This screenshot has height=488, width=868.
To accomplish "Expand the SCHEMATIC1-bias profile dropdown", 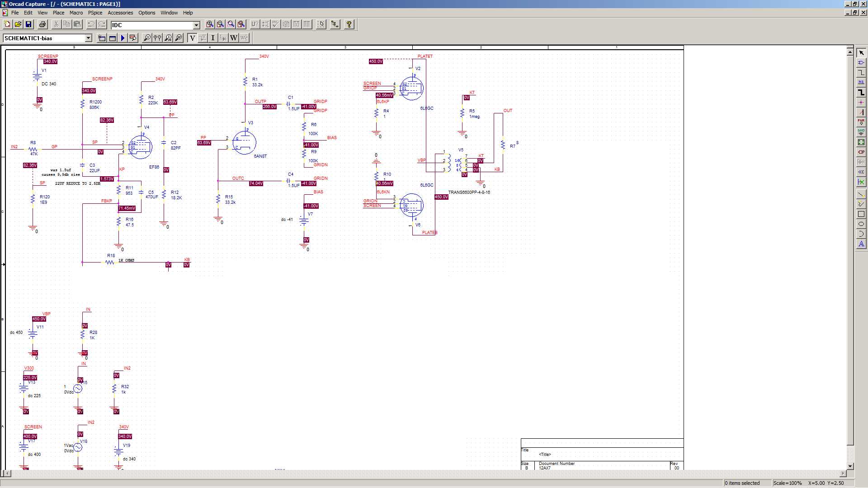I will (x=88, y=38).
